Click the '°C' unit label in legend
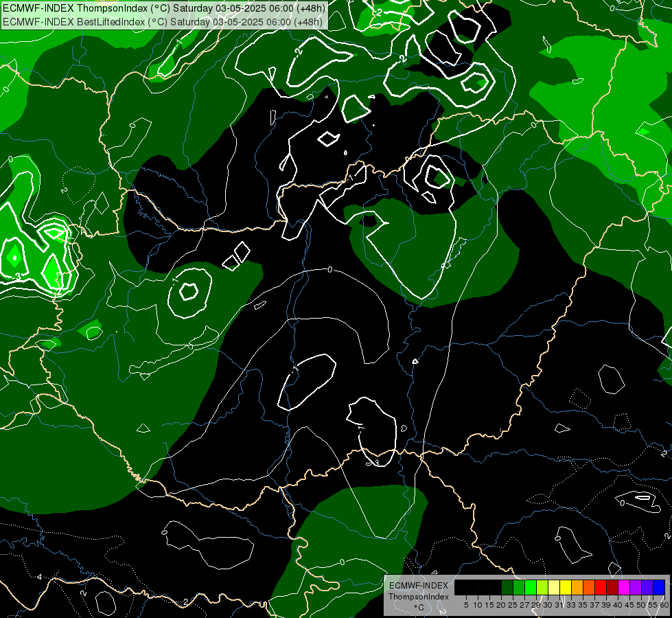The width and height of the screenshot is (672, 618). tap(419, 607)
